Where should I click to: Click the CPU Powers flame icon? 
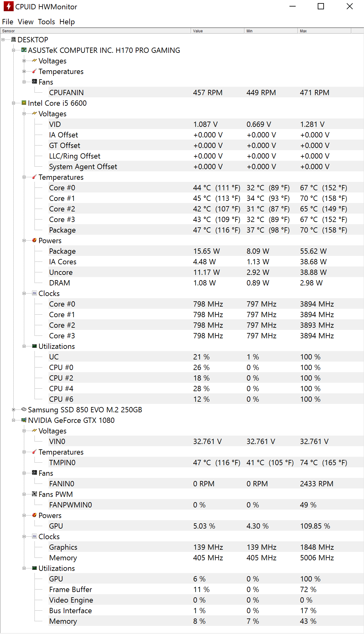(x=34, y=240)
